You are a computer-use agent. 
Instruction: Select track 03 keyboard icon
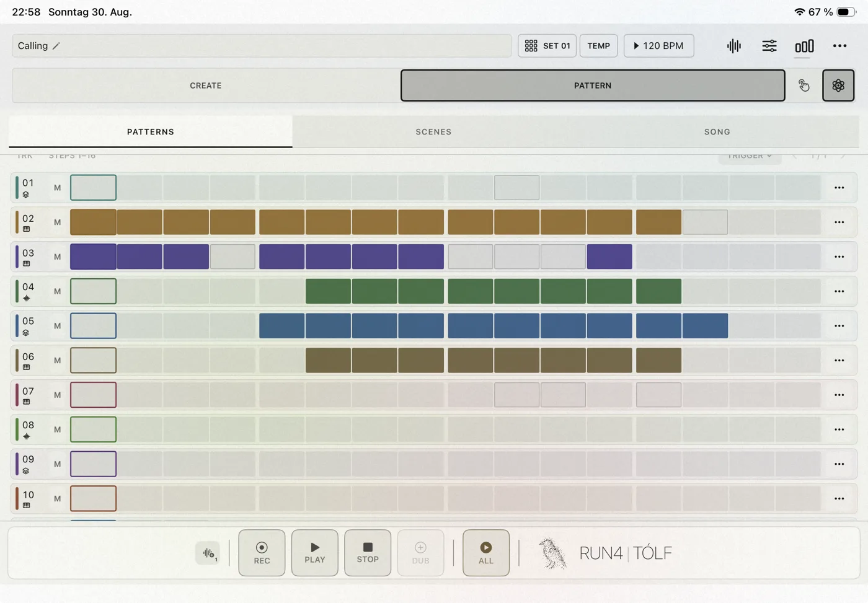26,263
